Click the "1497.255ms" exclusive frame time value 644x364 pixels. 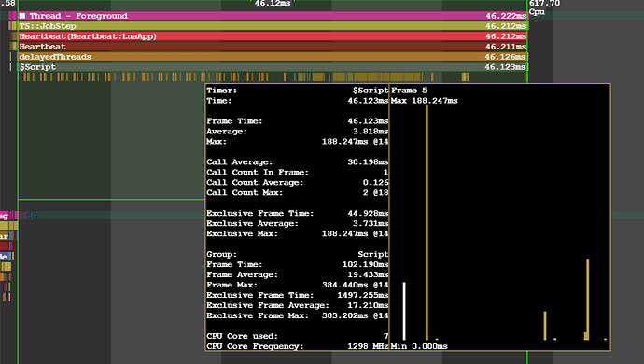point(363,295)
